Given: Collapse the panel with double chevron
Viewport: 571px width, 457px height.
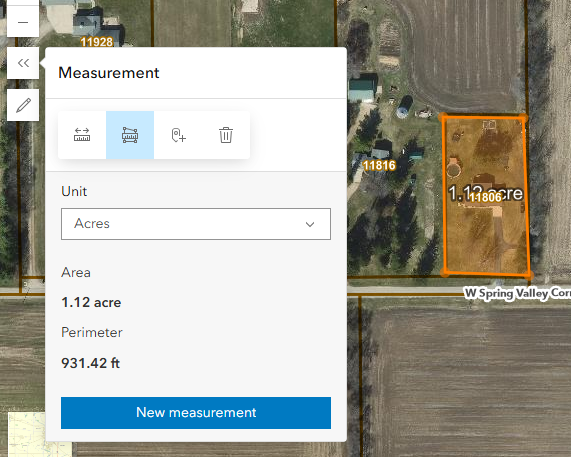Looking at the screenshot, I should (x=23, y=63).
